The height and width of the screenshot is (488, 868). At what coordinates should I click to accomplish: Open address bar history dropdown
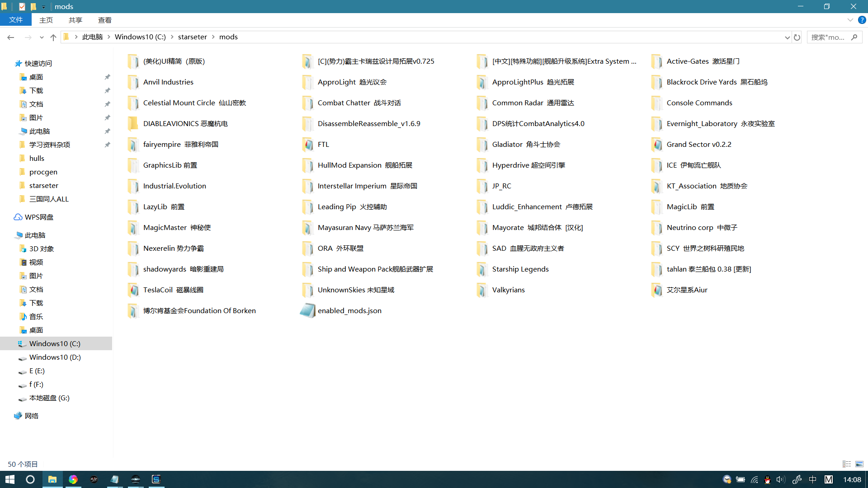787,38
